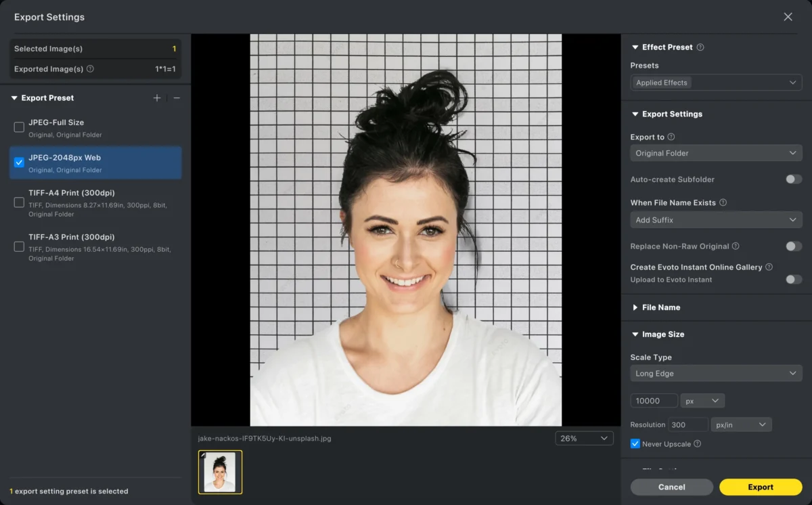Check the JPEG-Full Size preset checkbox
This screenshot has width=812, height=505.
[x=19, y=127]
